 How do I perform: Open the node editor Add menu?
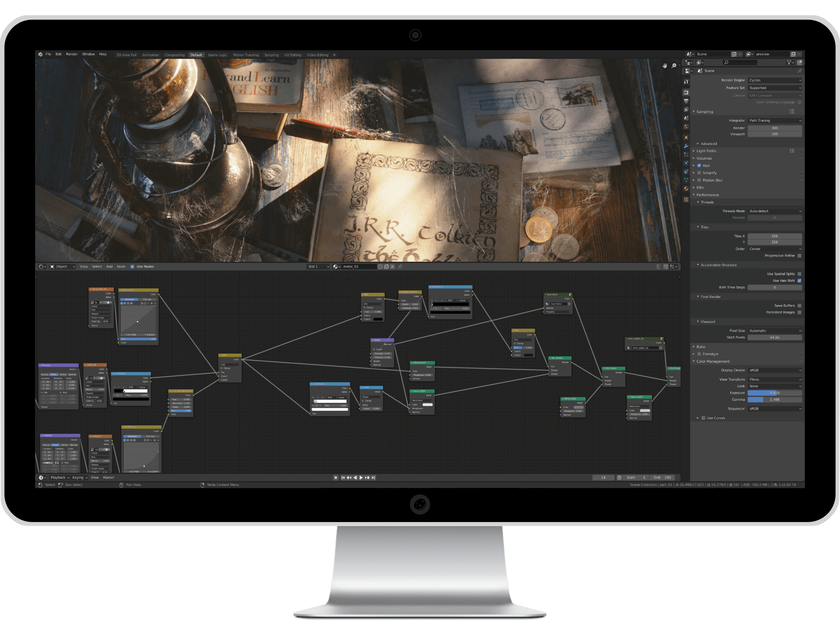tap(109, 266)
